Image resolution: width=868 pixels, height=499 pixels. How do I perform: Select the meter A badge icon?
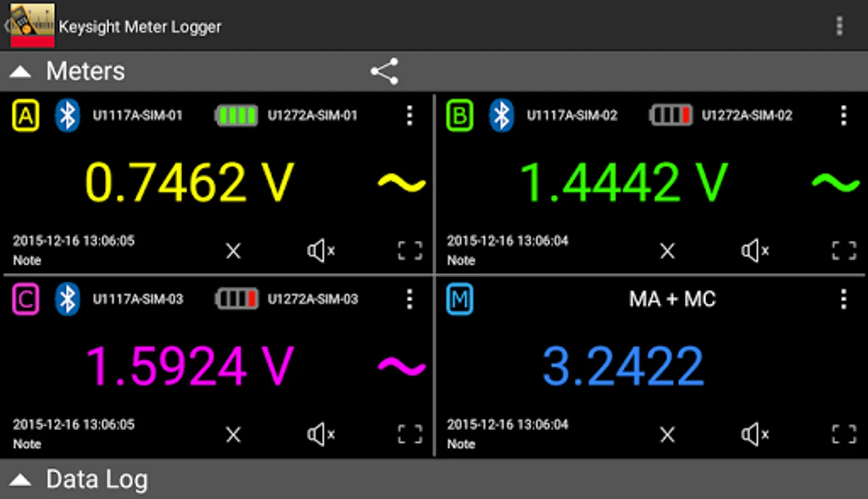(25, 115)
